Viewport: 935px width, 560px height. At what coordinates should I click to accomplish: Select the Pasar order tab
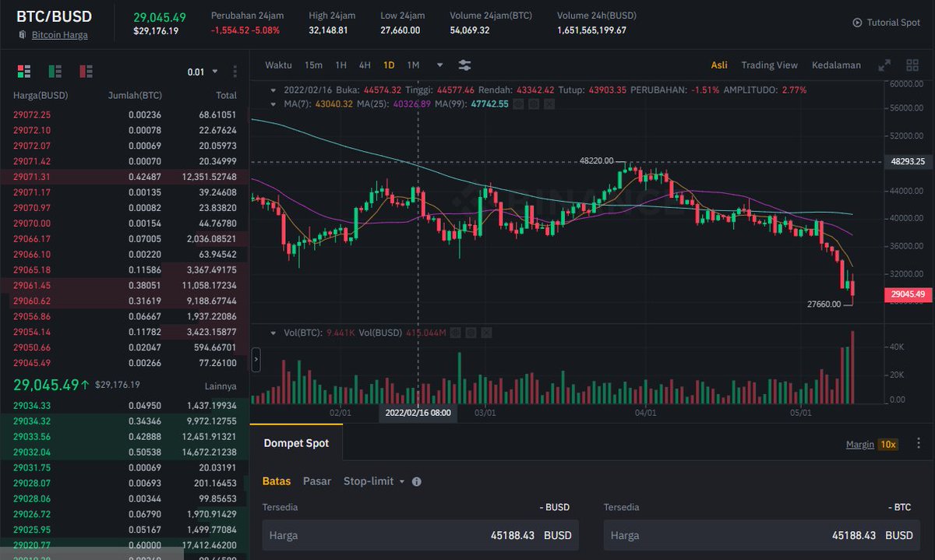pyautogui.click(x=317, y=481)
